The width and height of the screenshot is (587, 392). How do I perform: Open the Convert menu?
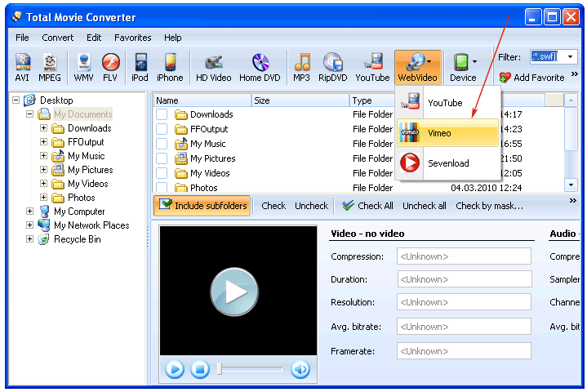(x=58, y=38)
